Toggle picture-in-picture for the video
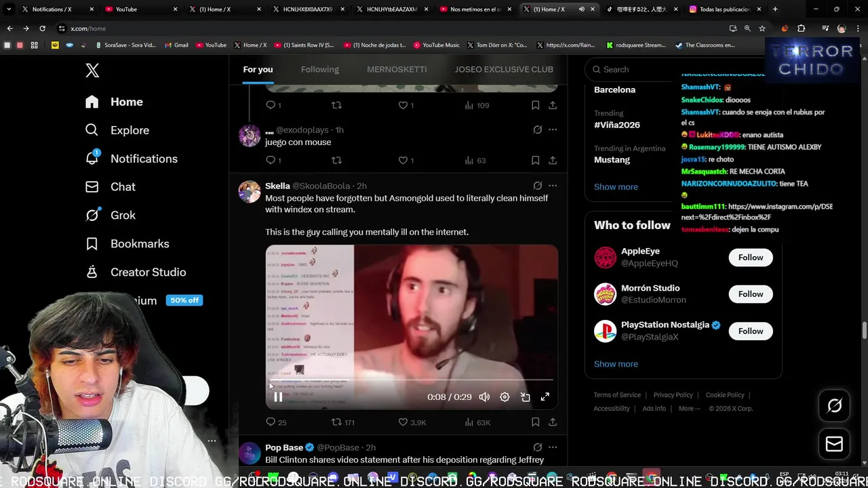Image resolution: width=868 pixels, height=488 pixels. click(x=525, y=397)
